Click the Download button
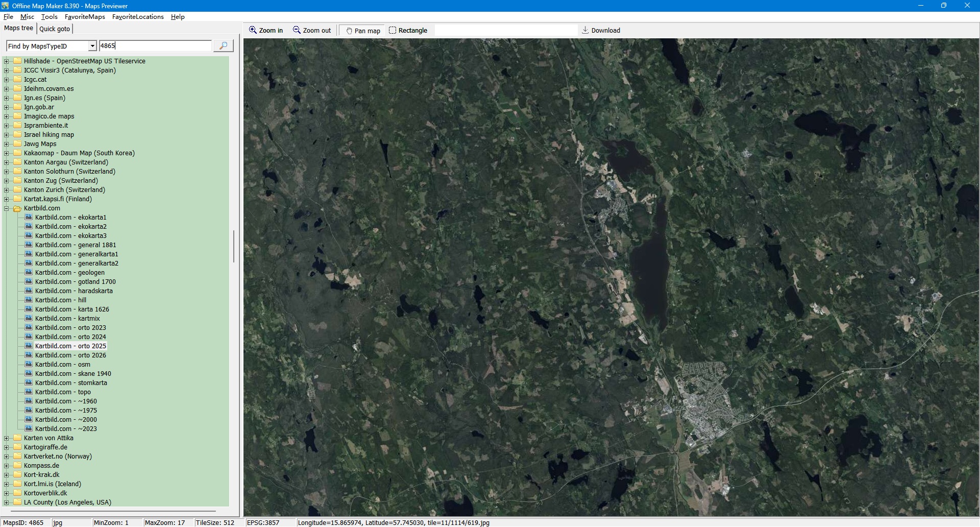The image size is (980, 527). (601, 30)
